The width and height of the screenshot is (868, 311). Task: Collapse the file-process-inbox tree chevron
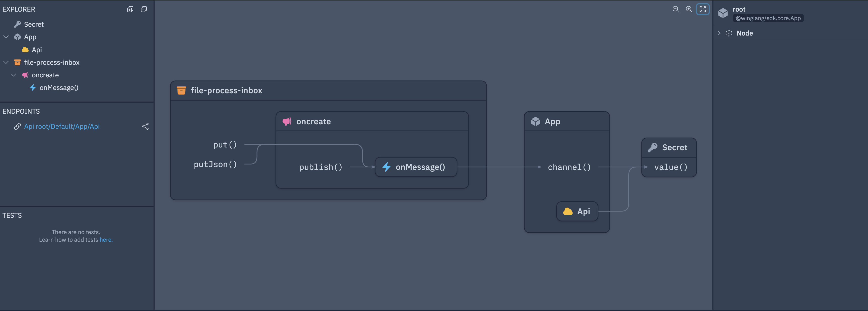pyautogui.click(x=6, y=63)
